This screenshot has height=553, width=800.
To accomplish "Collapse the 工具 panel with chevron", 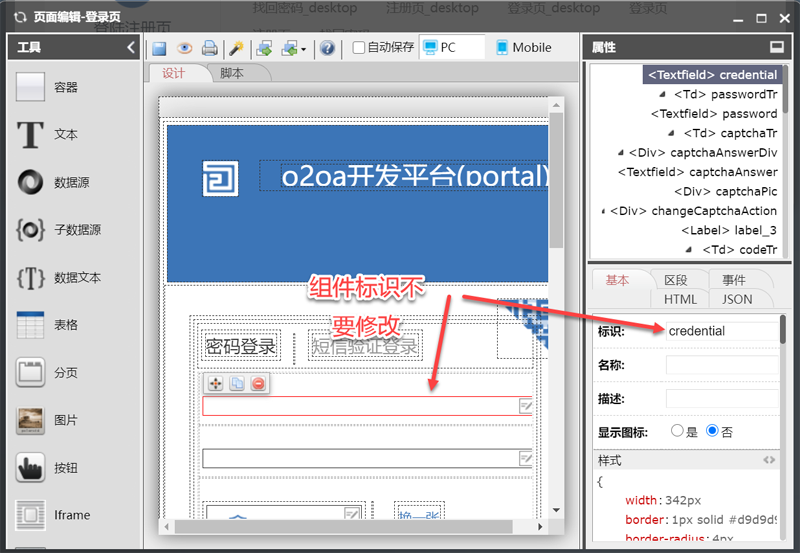I will click(131, 47).
